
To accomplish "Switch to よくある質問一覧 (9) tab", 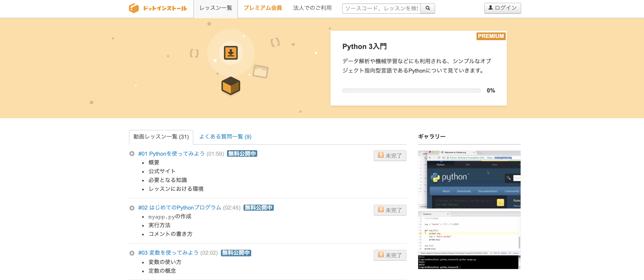I will tap(225, 137).
